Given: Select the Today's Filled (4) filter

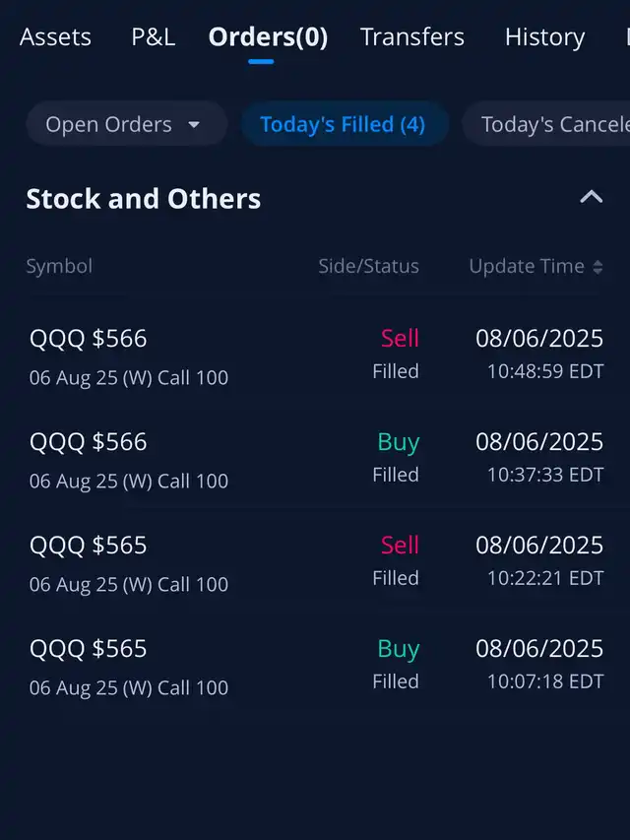Looking at the screenshot, I should tap(343, 125).
